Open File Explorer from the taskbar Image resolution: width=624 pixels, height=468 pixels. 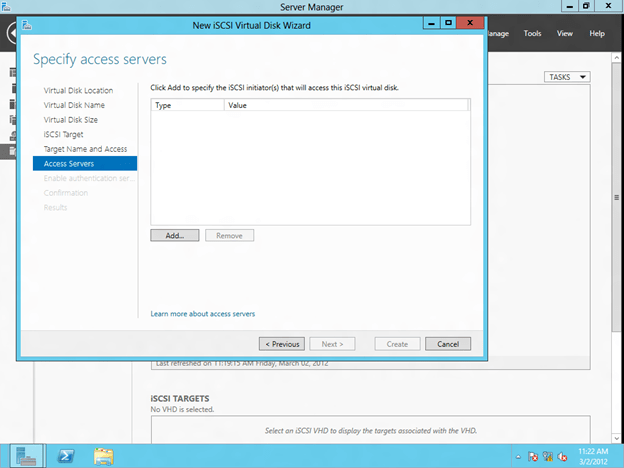point(103,456)
